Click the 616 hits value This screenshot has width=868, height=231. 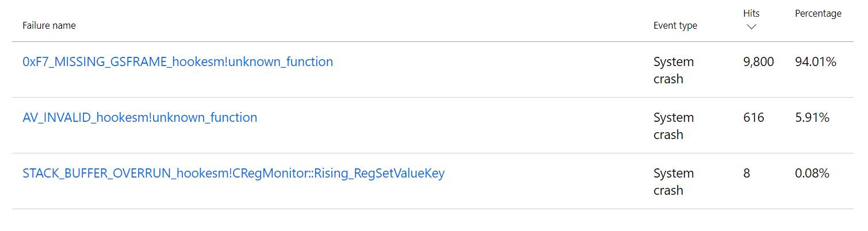[754, 117]
